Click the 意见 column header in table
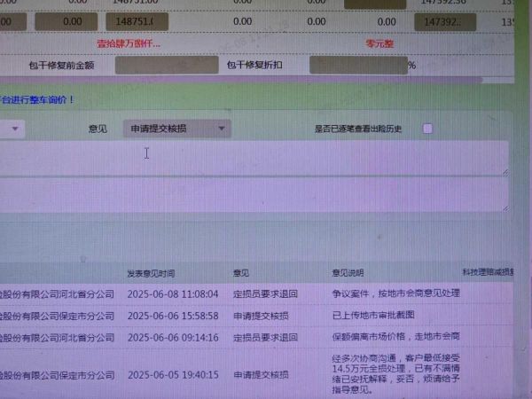Screen dimensions: 532x399 241,273
